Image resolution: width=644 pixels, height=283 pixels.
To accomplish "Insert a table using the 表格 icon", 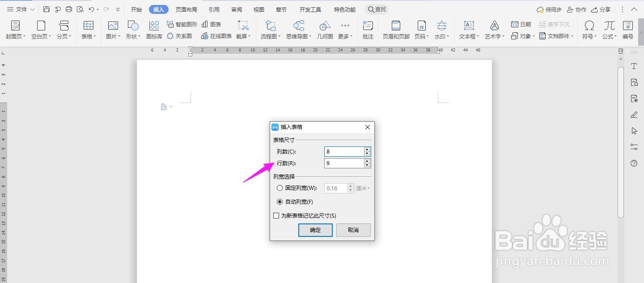I will [x=87, y=30].
